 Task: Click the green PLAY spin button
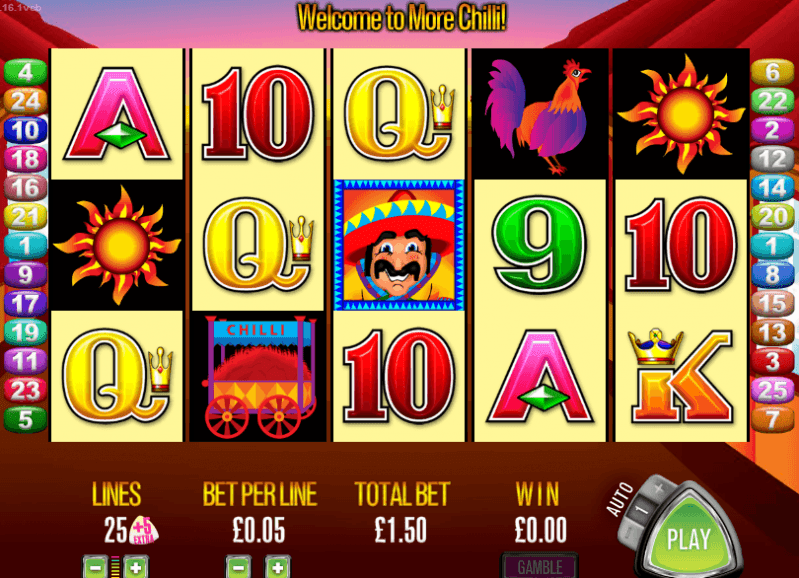point(688,538)
